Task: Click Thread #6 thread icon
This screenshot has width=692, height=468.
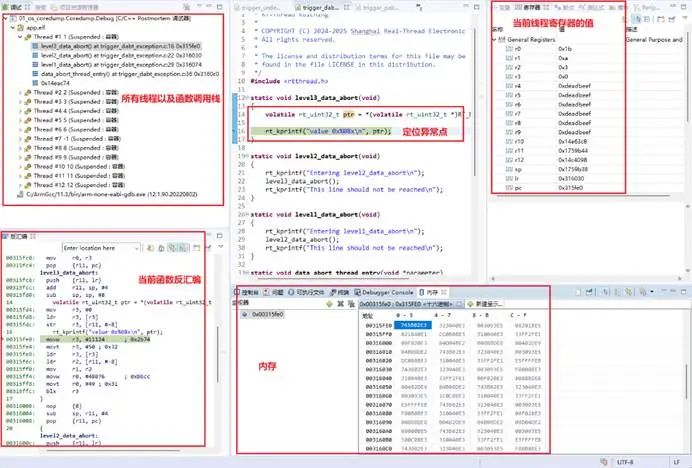Action: pyautogui.click(x=28, y=129)
